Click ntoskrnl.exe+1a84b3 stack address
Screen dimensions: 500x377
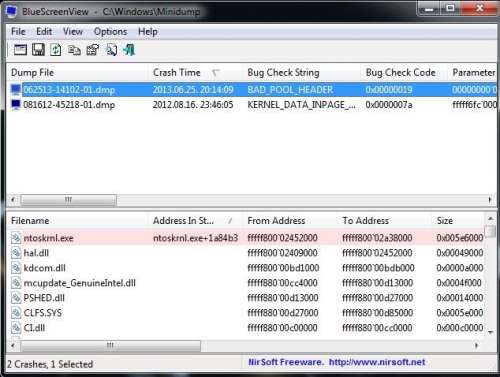tap(195, 238)
